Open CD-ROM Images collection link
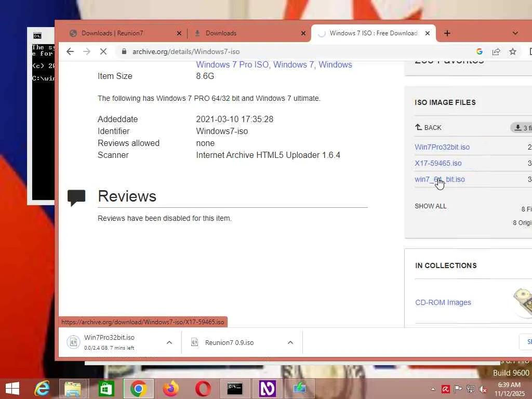The width and height of the screenshot is (532, 399). pyautogui.click(x=443, y=302)
